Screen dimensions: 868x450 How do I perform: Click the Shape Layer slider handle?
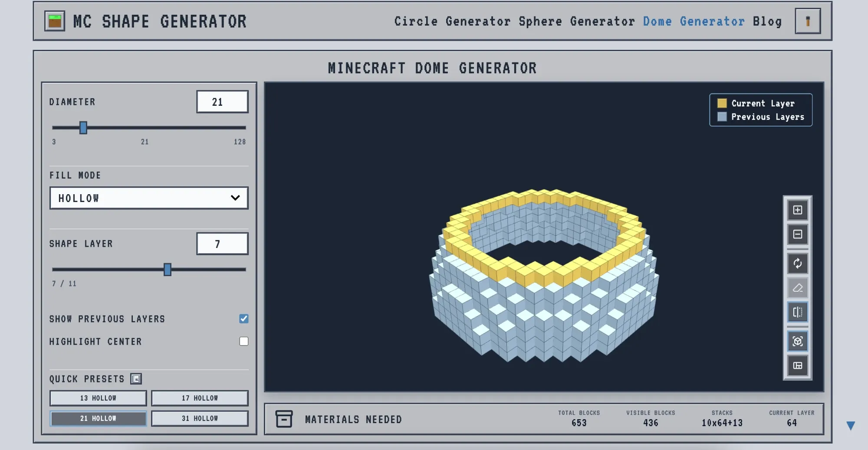click(x=168, y=269)
